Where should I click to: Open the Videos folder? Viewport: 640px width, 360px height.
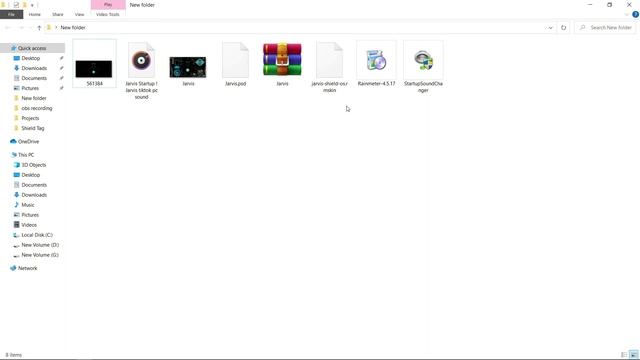pyautogui.click(x=29, y=225)
